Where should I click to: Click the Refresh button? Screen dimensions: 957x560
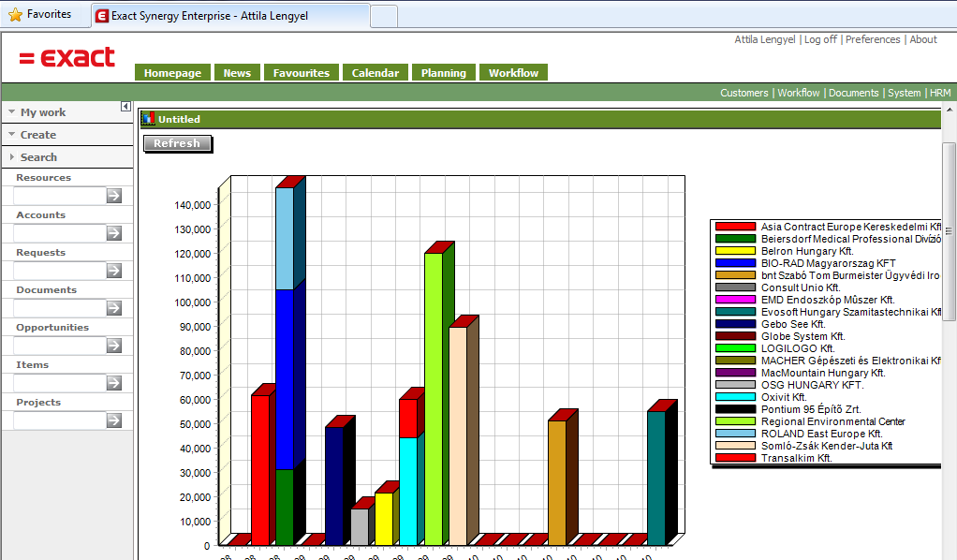(x=177, y=143)
